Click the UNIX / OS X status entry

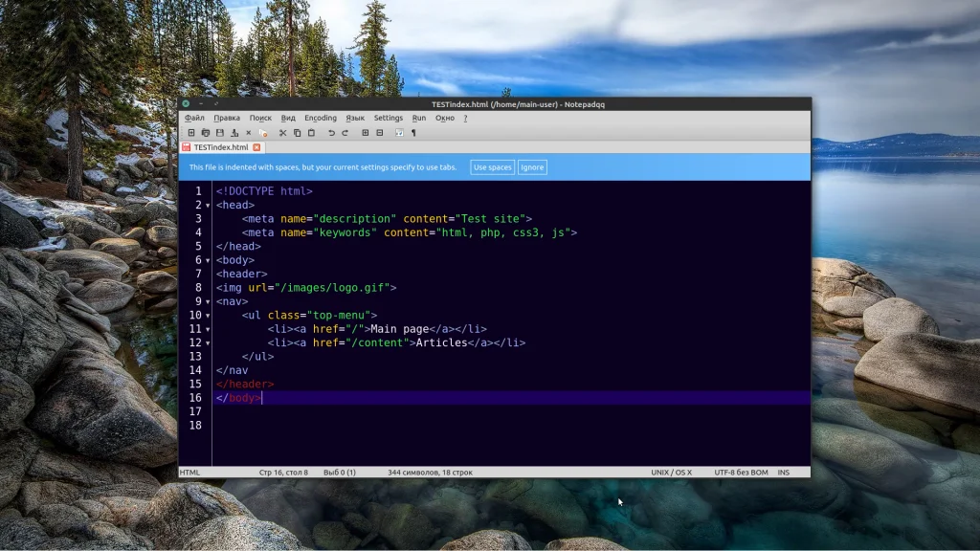pos(671,473)
